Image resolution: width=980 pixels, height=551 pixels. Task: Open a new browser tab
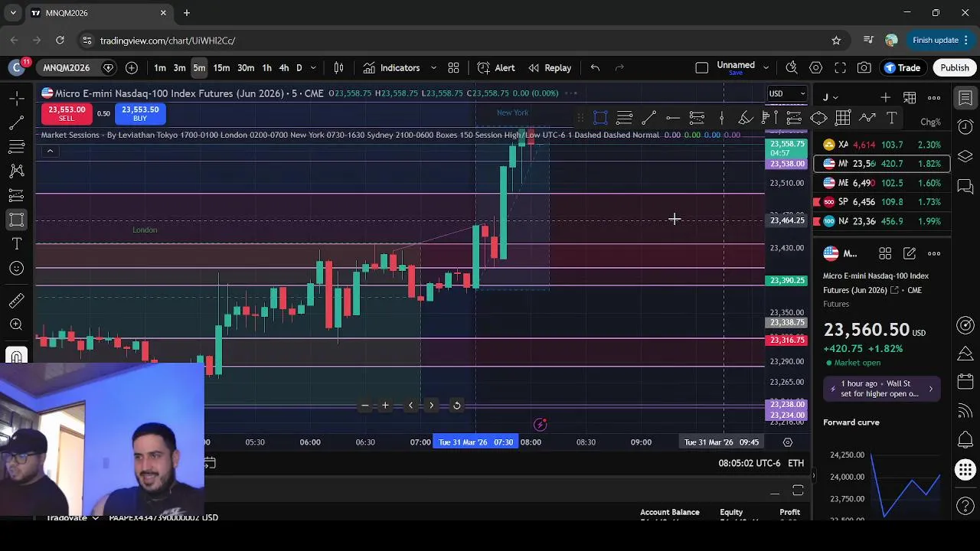click(x=187, y=13)
